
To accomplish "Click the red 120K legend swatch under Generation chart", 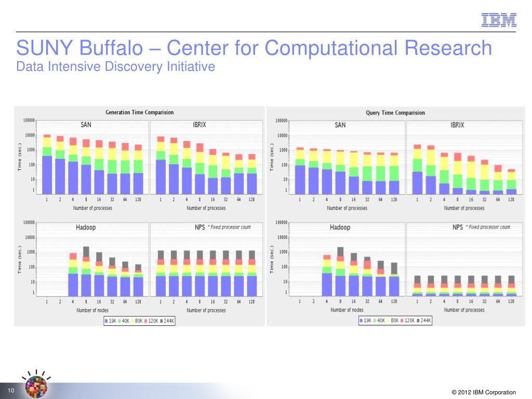I will [145, 321].
